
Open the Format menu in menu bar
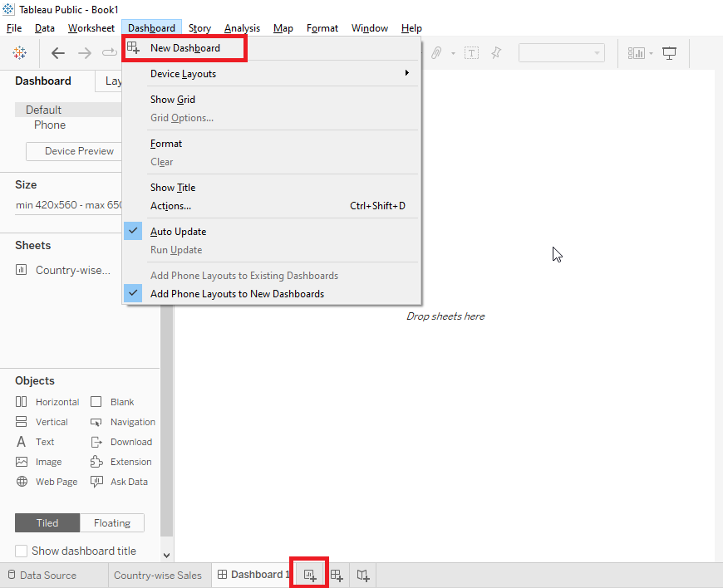click(x=322, y=28)
